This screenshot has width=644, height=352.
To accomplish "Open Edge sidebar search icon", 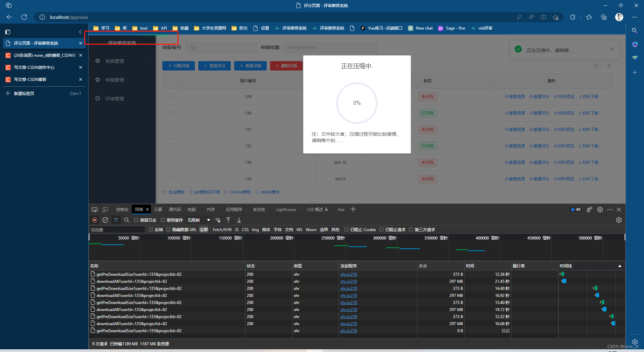I will point(635,31).
